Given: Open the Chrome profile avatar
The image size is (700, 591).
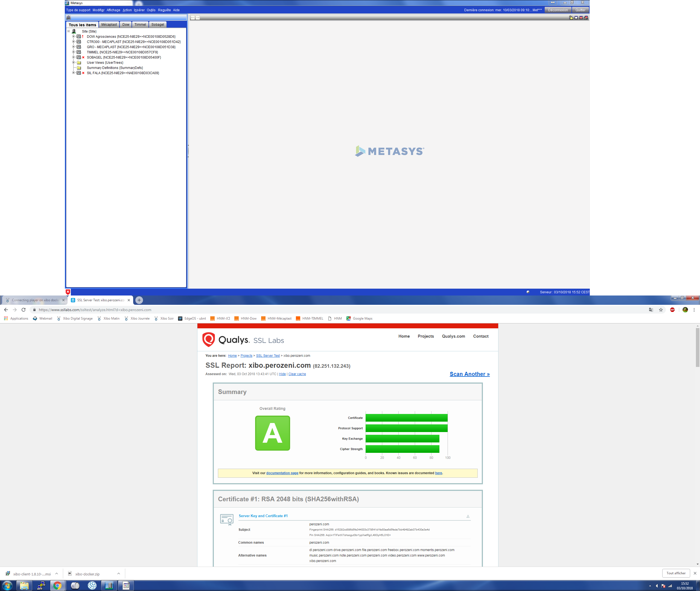Looking at the screenshot, I should [x=685, y=309].
